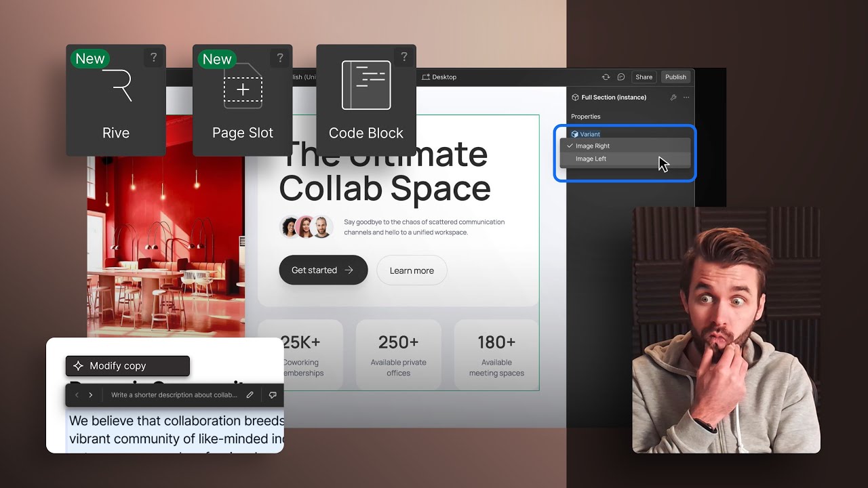Click the Collab Space heading text
The height and width of the screenshot is (488, 868).
pos(384,189)
